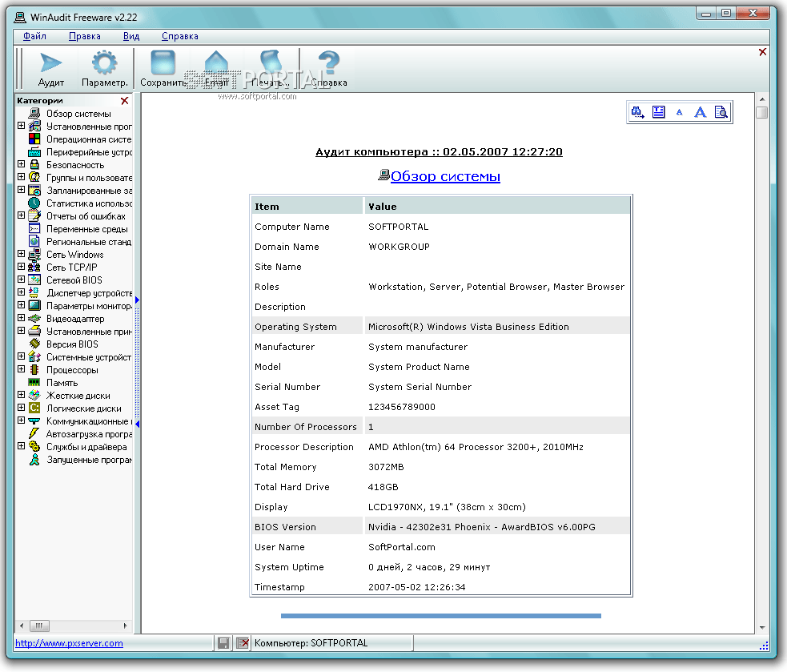Open Параметр. settings gear
The height and width of the screenshot is (672, 787).
pos(104,70)
